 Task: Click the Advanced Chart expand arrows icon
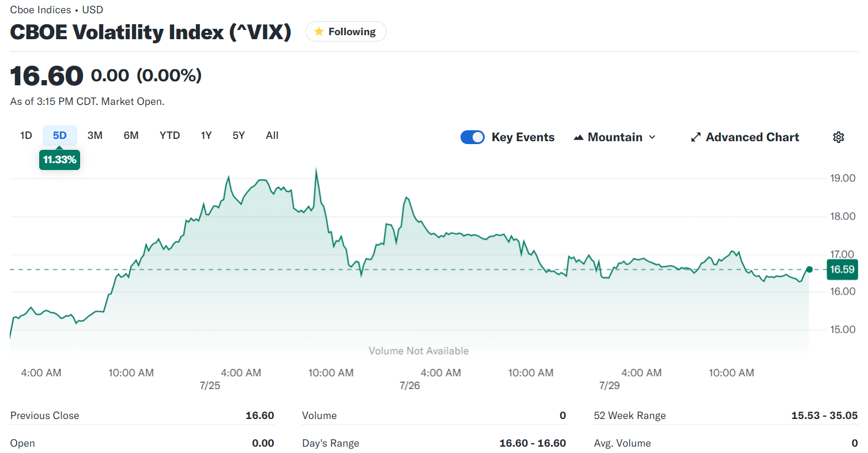(x=696, y=137)
